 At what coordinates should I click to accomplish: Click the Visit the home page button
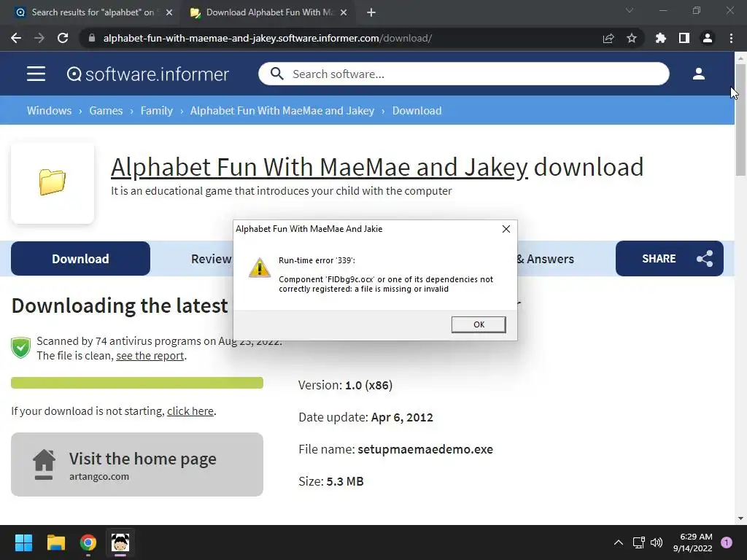(137, 464)
